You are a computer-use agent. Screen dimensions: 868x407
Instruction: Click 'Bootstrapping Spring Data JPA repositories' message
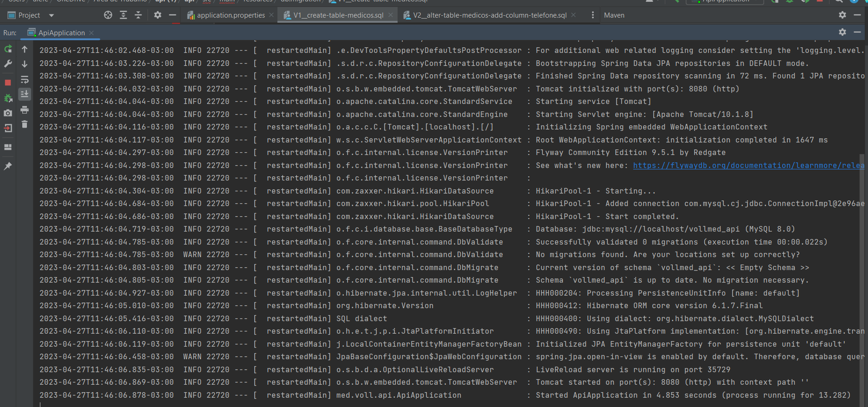coord(672,63)
